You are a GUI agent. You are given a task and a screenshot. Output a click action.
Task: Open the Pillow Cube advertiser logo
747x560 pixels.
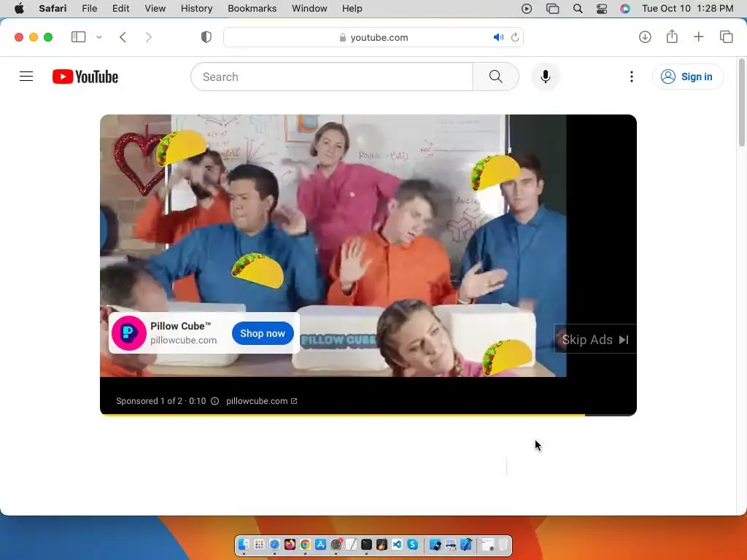point(128,332)
